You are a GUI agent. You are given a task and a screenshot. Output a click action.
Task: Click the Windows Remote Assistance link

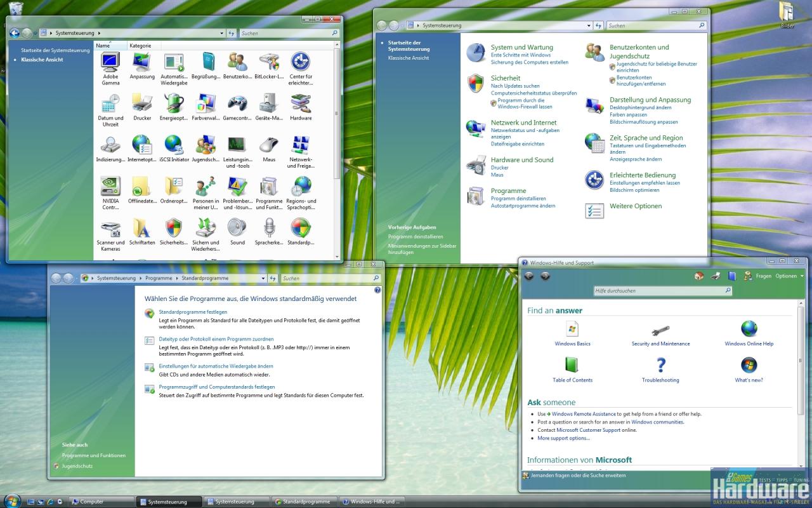pos(584,414)
